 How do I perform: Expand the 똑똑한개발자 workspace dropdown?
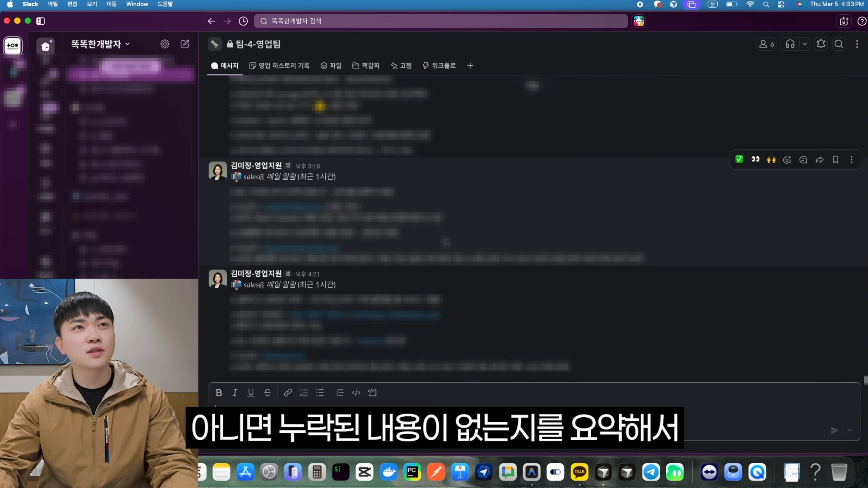[x=100, y=44]
